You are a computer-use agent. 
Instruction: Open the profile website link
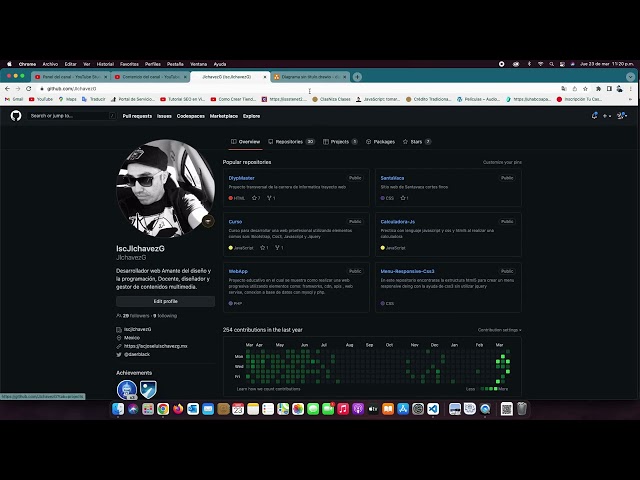click(x=156, y=346)
